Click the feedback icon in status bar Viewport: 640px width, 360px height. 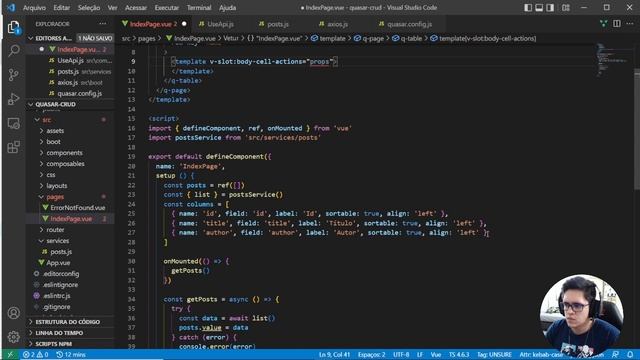[615, 355]
